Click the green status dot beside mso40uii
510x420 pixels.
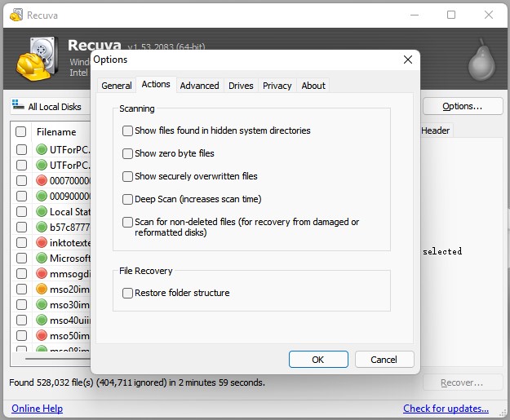click(42, 320)
